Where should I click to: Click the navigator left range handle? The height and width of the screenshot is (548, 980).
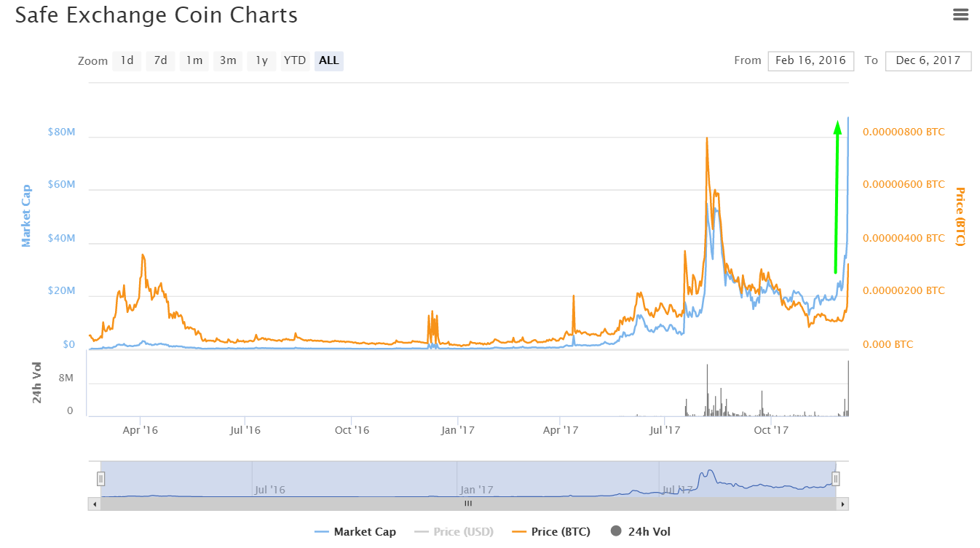101,478
